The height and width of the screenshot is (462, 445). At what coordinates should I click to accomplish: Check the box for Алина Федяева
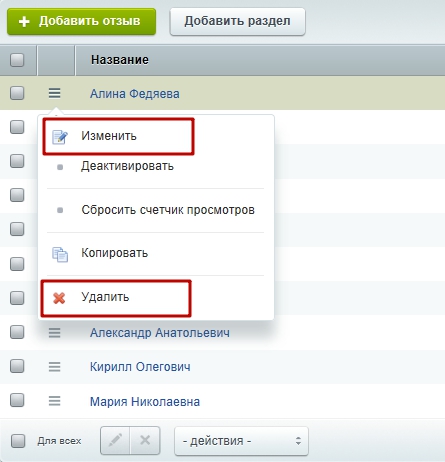[17, 93]
